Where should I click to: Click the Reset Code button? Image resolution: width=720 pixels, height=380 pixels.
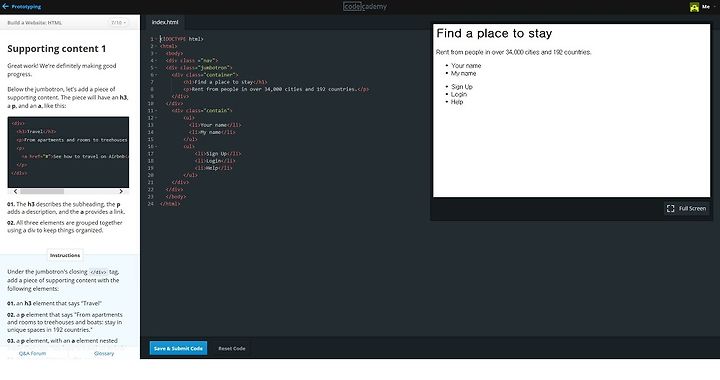coord(231,349)
